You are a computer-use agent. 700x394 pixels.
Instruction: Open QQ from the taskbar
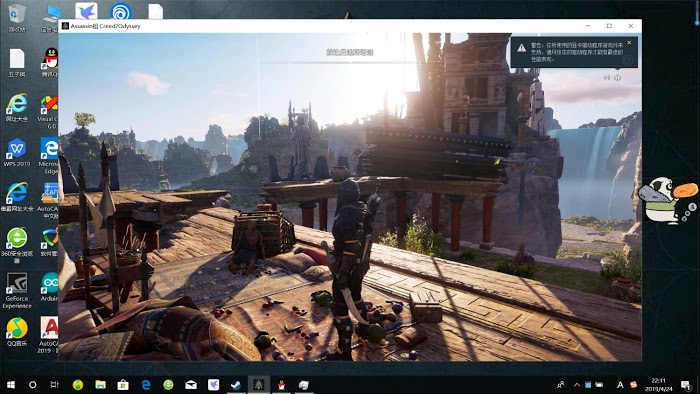(x=281, y=385)
